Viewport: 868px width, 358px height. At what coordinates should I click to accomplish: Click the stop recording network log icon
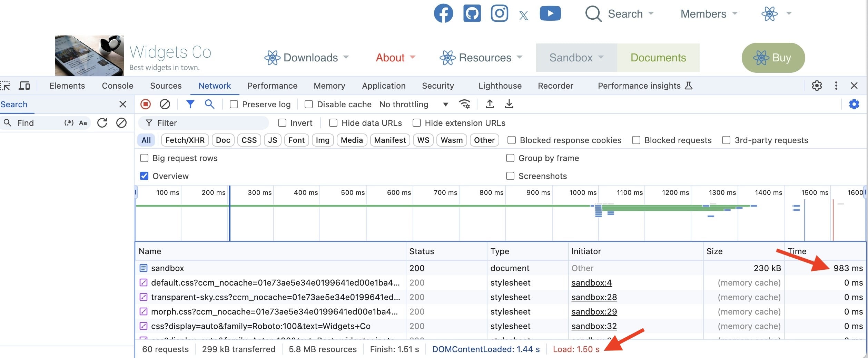pos(146,104)
